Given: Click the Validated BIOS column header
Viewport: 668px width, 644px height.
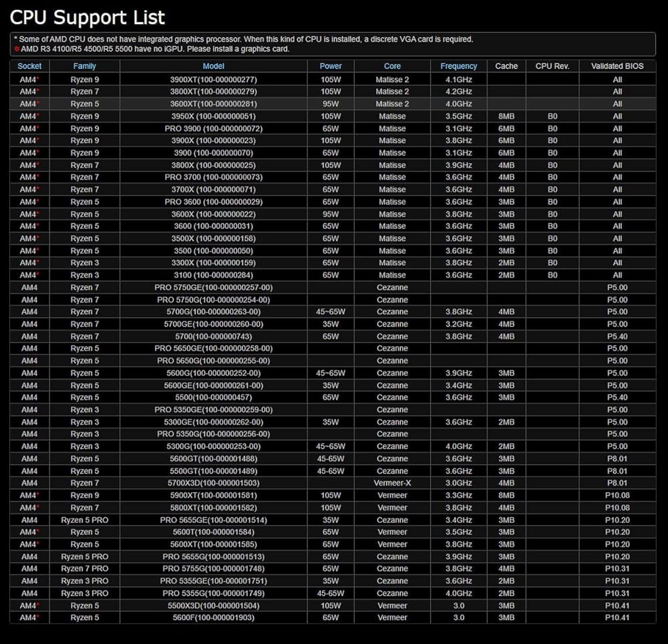Looking at the screenshot, I should coord(617,66).
